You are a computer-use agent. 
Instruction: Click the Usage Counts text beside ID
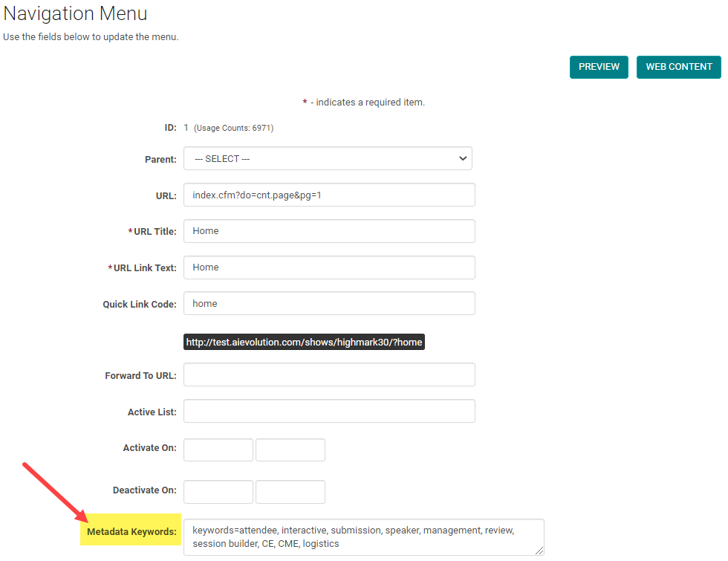[x=233, y=129]
